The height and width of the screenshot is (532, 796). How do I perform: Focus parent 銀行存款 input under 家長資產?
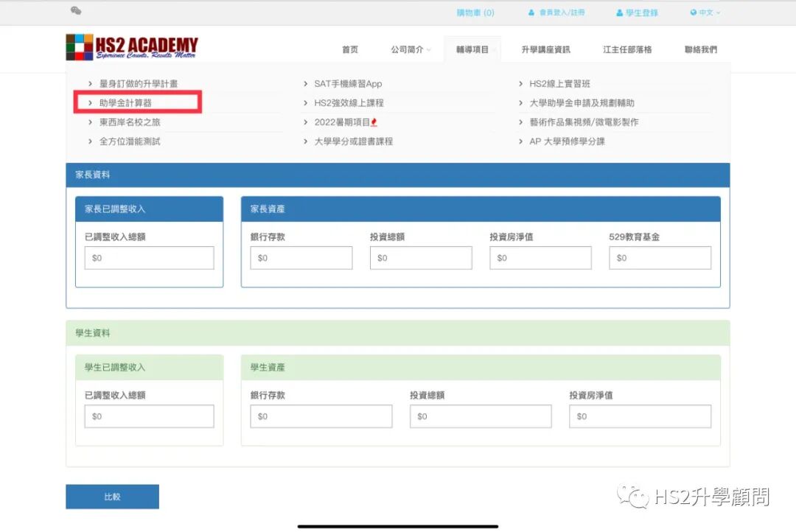tap(301, 258)
